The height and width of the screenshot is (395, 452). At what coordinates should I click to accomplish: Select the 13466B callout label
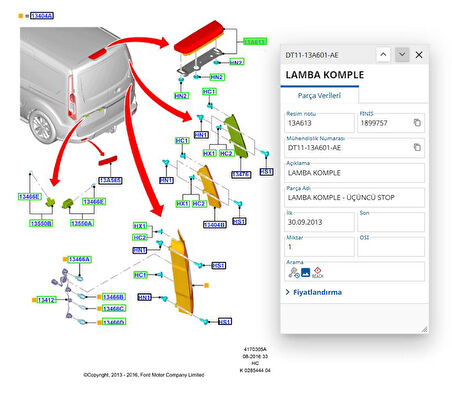[114, 297]
